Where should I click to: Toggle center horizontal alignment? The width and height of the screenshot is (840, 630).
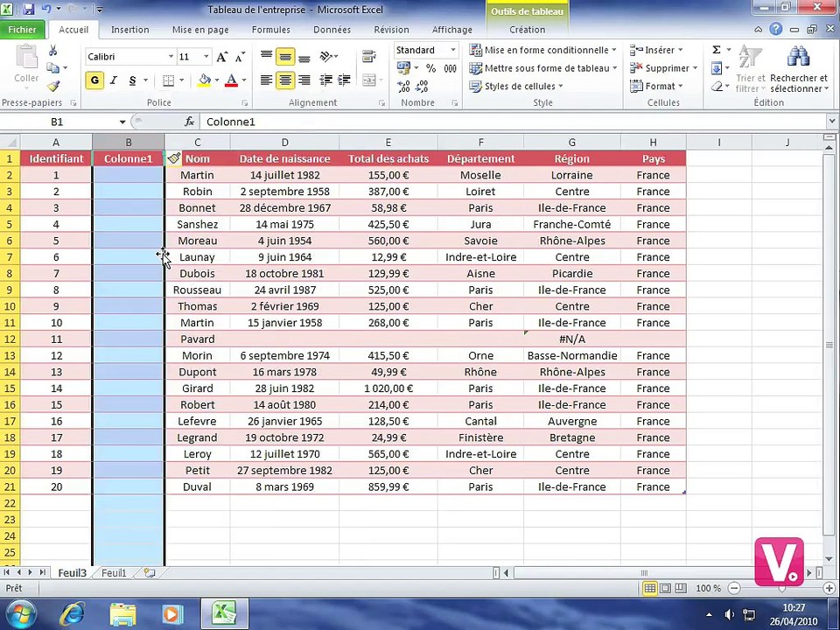(285, 80)
